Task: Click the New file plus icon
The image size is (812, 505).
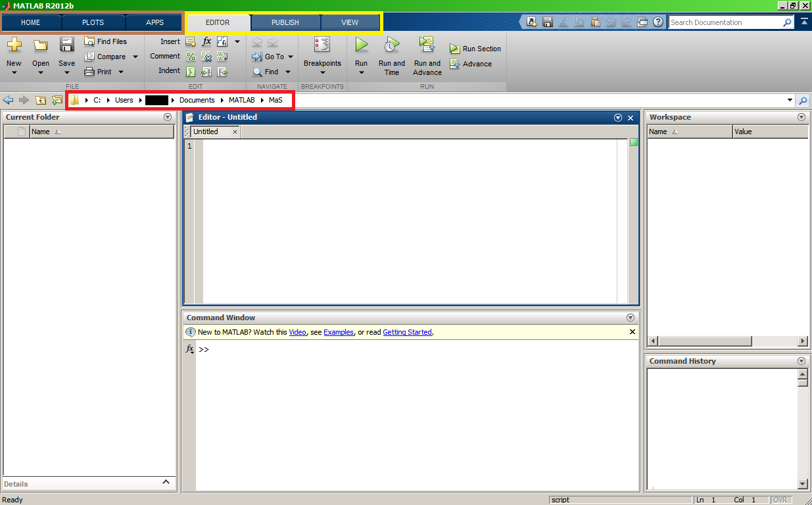Action: coord(14,45)
